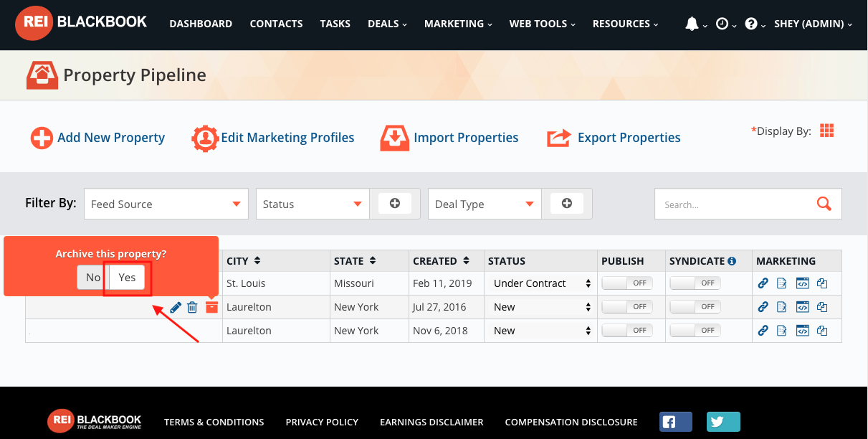Click the edit document icon for St. Louis
Screen dimensions: 868x439
point(782,283)
